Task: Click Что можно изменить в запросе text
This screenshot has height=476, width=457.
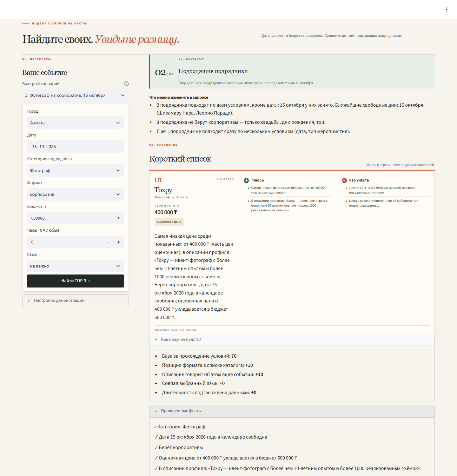Action: pos(179,97)
